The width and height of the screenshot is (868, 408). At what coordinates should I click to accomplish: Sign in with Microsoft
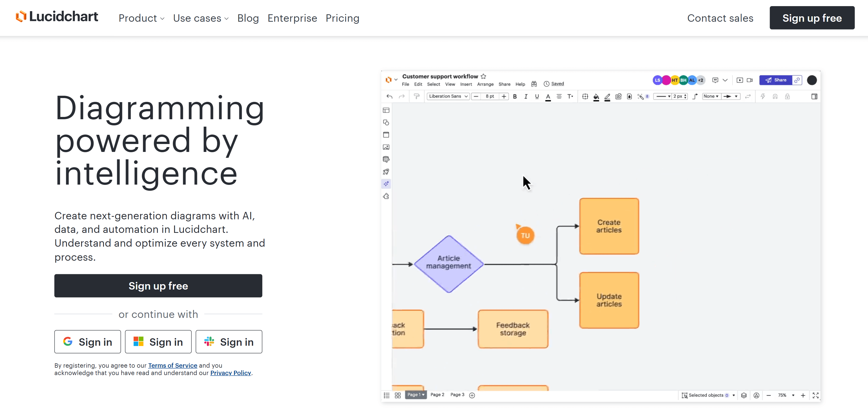point(158,342)
